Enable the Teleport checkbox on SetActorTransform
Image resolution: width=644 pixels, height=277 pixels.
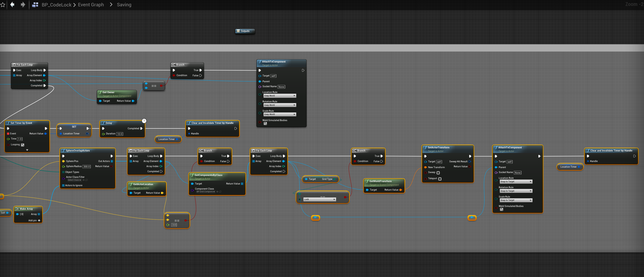coord(440,179)
